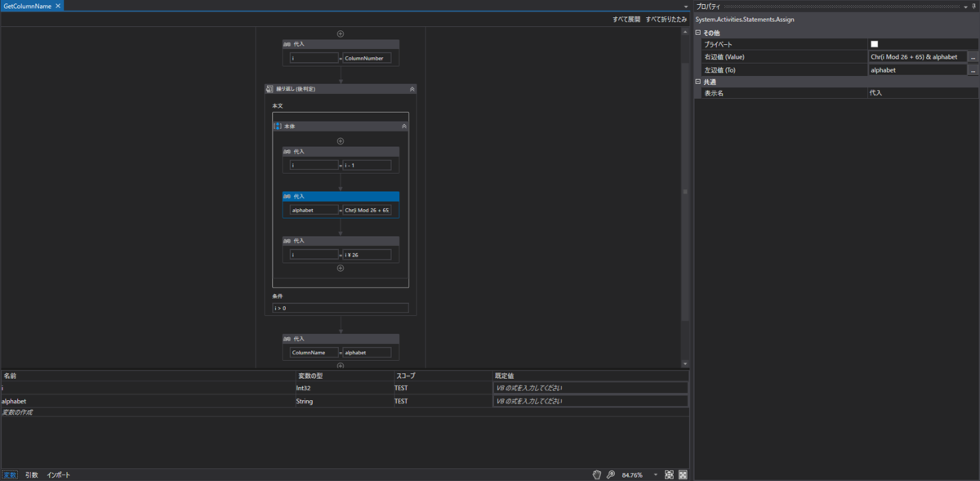Click default value field for variable alphabet
The width and height of the screenshot is (980, 481).
pyautogui.click(x=590, y=401)
